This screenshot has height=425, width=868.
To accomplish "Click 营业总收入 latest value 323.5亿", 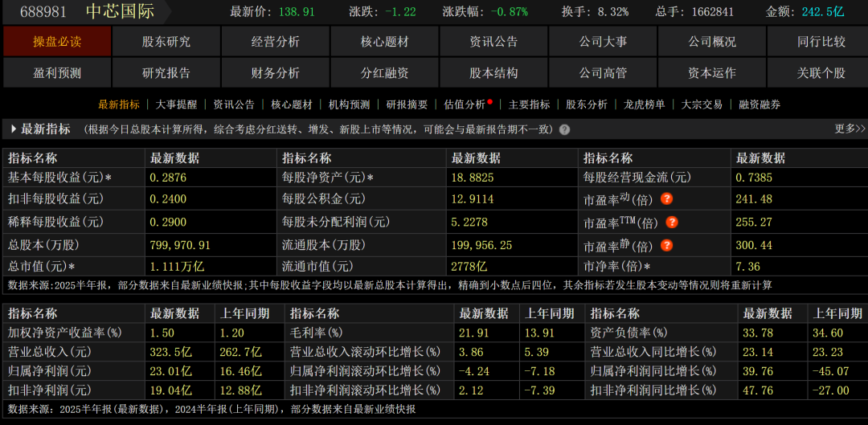I will pos(171,352).
